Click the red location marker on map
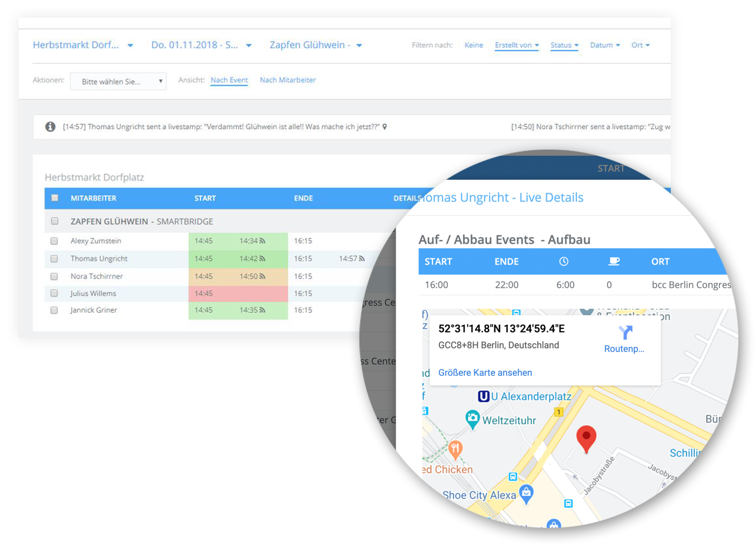756x546 pixels. point(586,438)
